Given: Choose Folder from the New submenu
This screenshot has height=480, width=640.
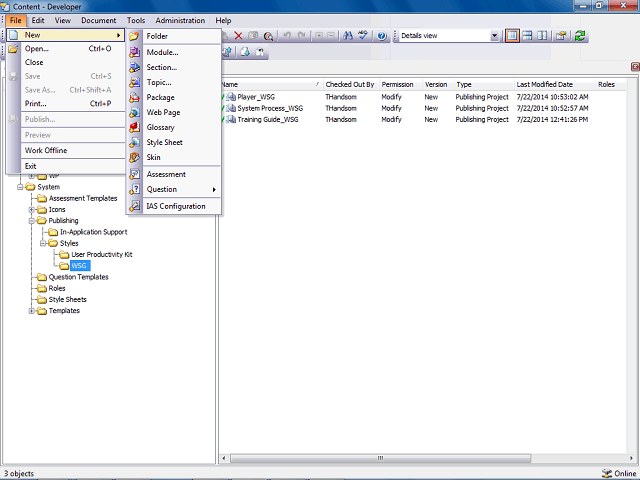Looking at the screenshot, I should tap(174, 36).
